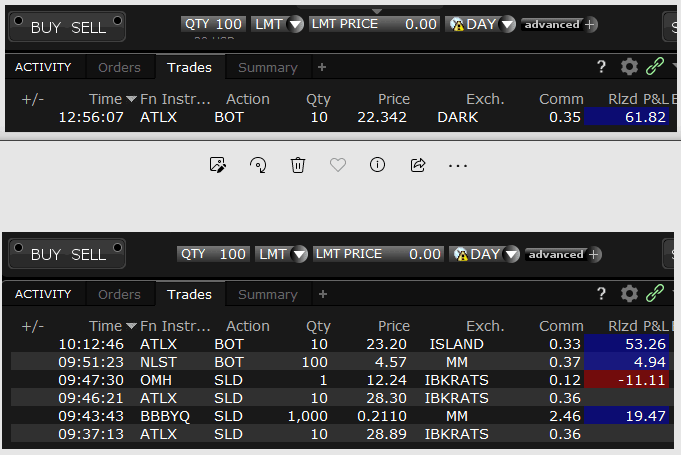Click BUY button in top order panel
This screenshot has width=681, height=455.
[46, 27]
